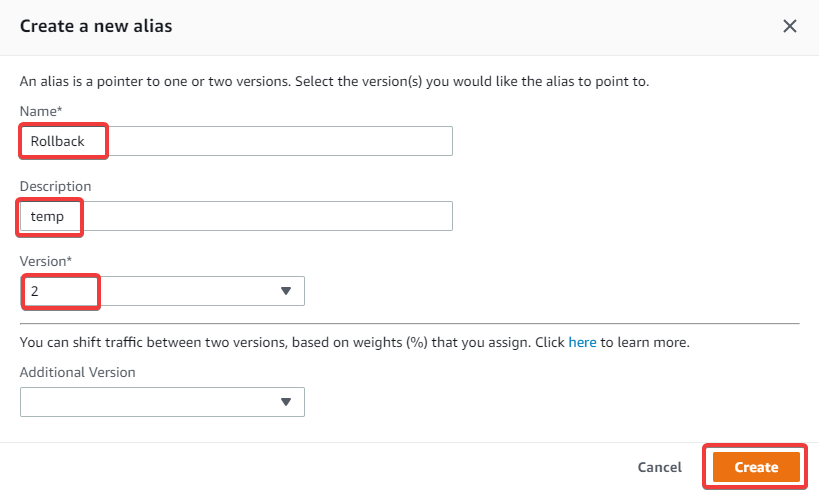Click the Version* field label
This screenshot has height=492, width=819.
(45, 261)
